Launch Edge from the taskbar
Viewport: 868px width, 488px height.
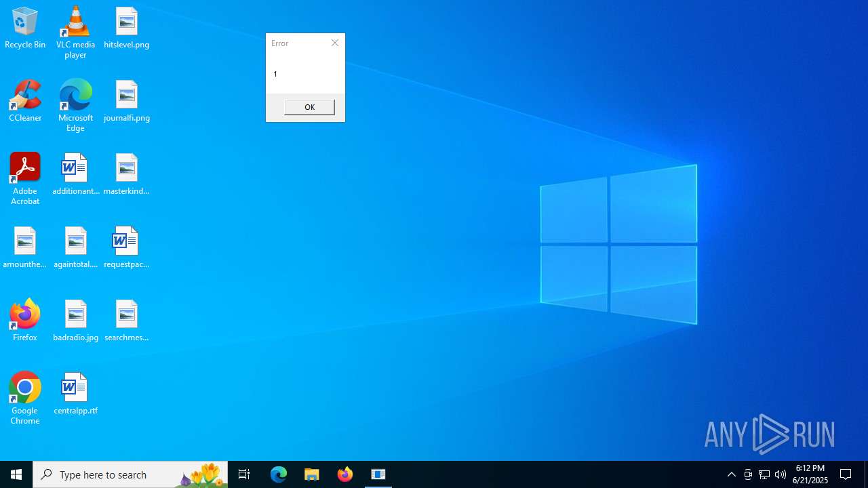tap(279, 474)
